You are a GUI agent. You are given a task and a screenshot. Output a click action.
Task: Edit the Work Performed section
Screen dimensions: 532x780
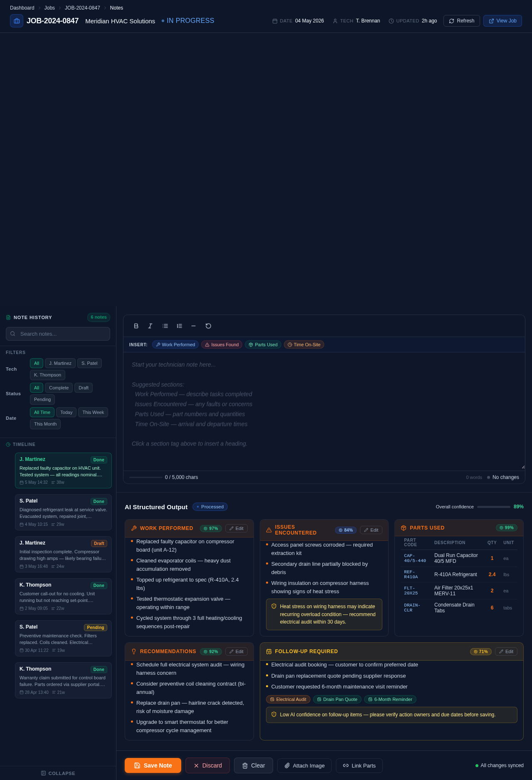point(236,528)
